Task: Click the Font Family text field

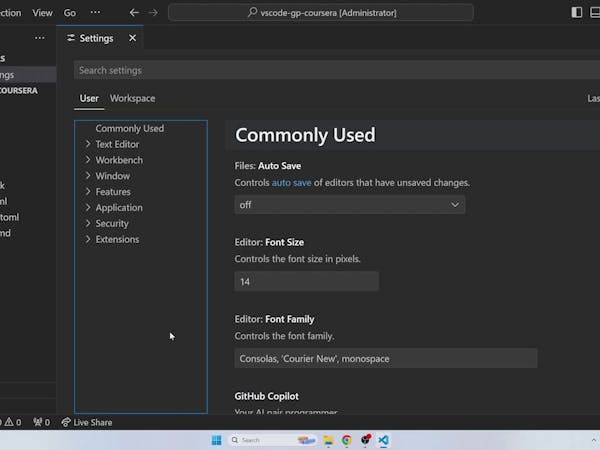Action: (x=386, y=359)
